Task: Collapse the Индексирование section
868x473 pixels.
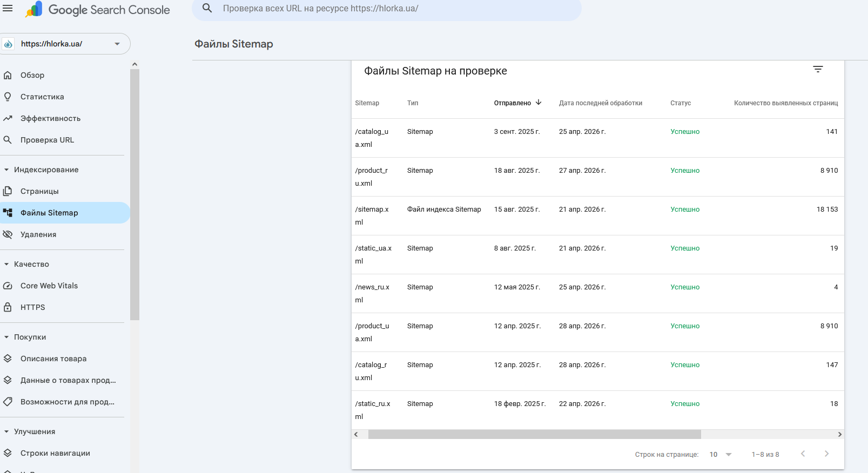Action: tap(6, 170)
